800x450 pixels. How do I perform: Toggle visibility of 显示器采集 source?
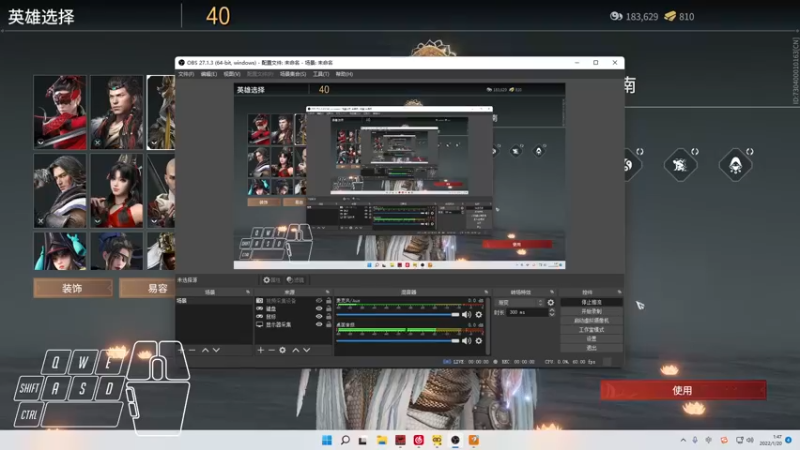click(x=319, y=324)
